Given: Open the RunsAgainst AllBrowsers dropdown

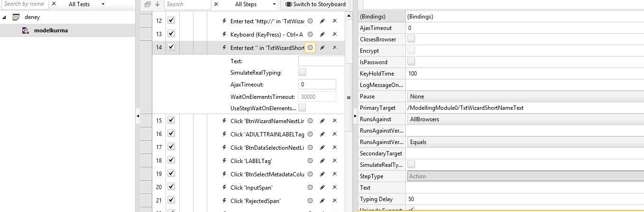Looking at the screenshot, I should click(524, 119).
